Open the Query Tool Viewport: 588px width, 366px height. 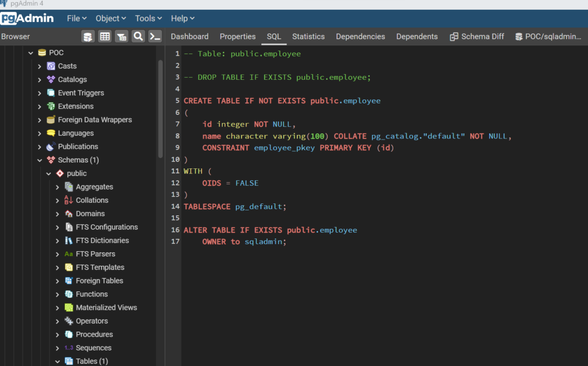87,36
